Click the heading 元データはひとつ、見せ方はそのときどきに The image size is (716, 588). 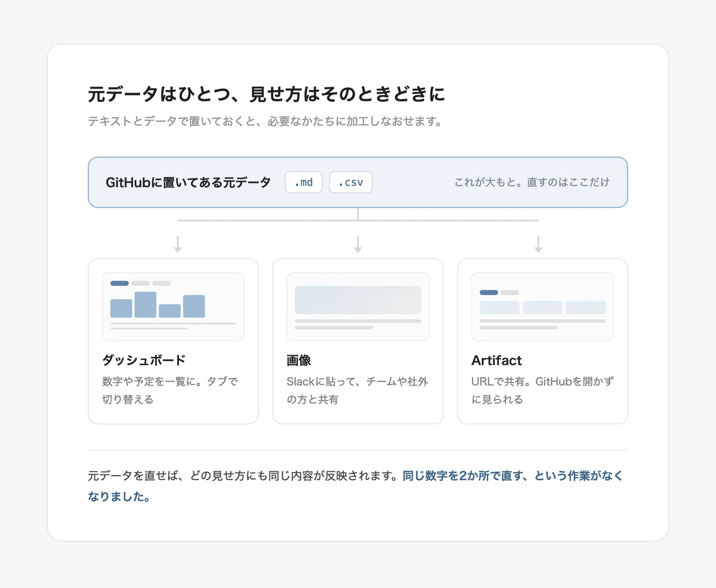(267, 94)
